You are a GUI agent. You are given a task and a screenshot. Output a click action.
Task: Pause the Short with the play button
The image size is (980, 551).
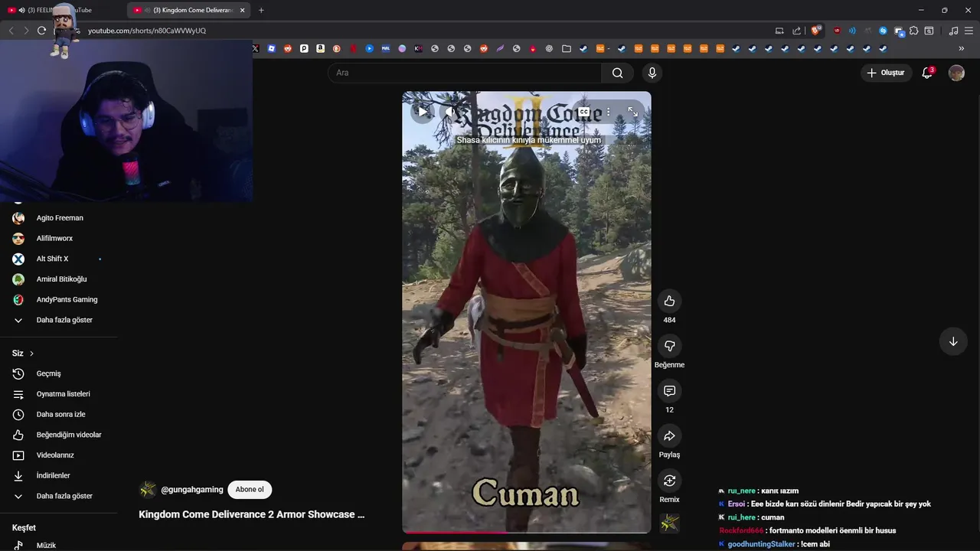(x=423, y=112)
